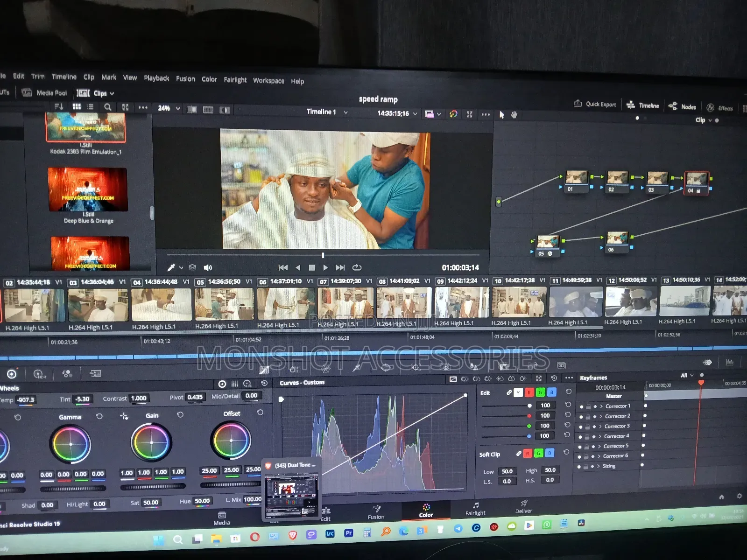Click the Effects panel button
Image resolution: width=747 pixels, height=560 pixels.
719,108
